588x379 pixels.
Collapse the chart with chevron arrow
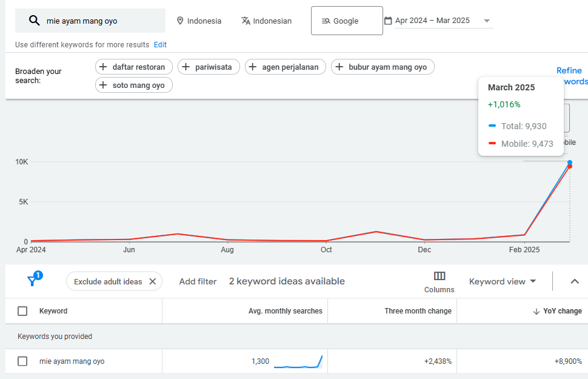(575, 281)
